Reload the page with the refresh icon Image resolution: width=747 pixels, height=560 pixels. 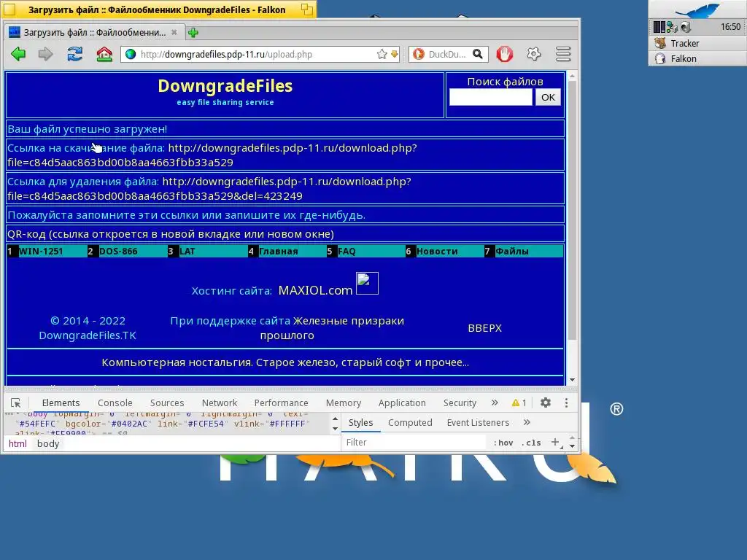point(75,54)
